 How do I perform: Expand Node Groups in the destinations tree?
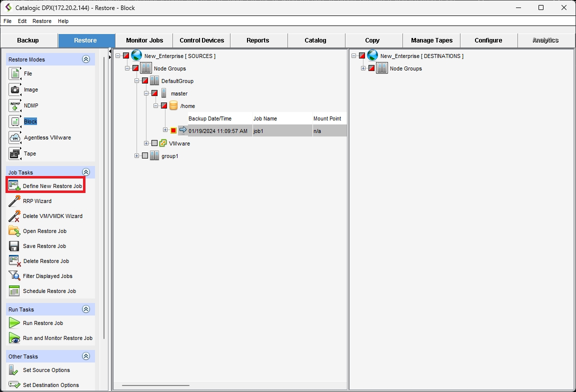click(x=363, y=68)
